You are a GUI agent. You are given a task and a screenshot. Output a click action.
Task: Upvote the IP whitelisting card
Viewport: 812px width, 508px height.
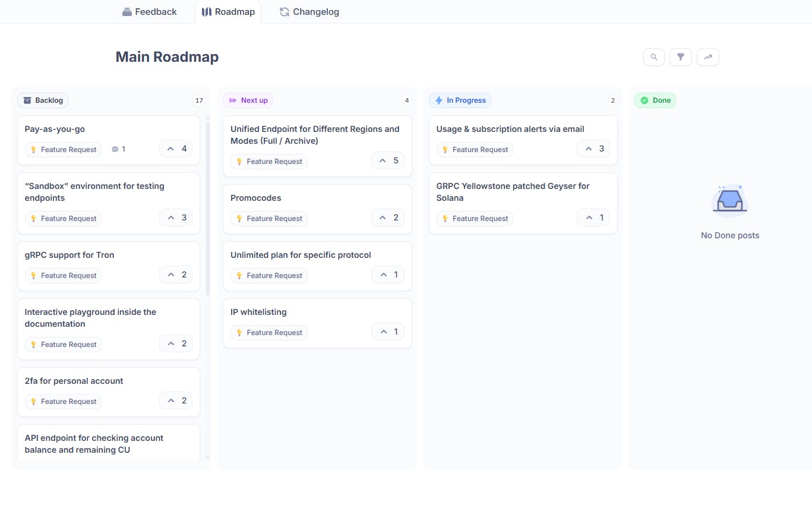pos(384,332)
